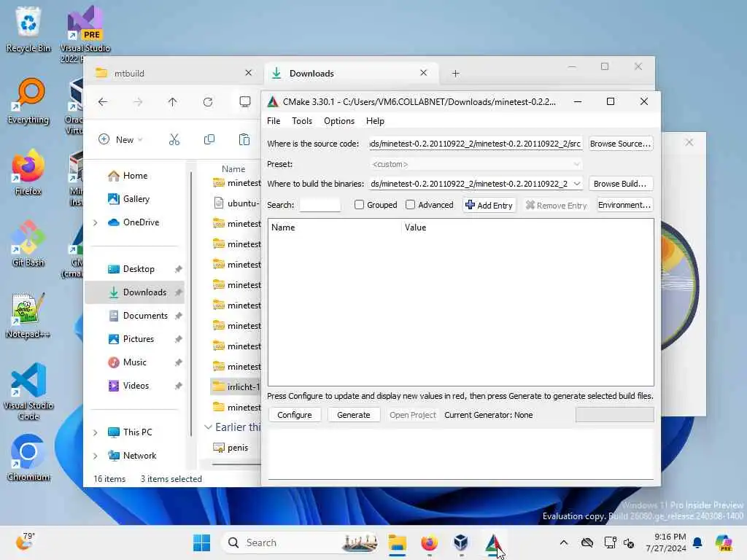Click the Configure button
Image resolution: width=747 pixels, height=560 pixels.
(295, 415)
